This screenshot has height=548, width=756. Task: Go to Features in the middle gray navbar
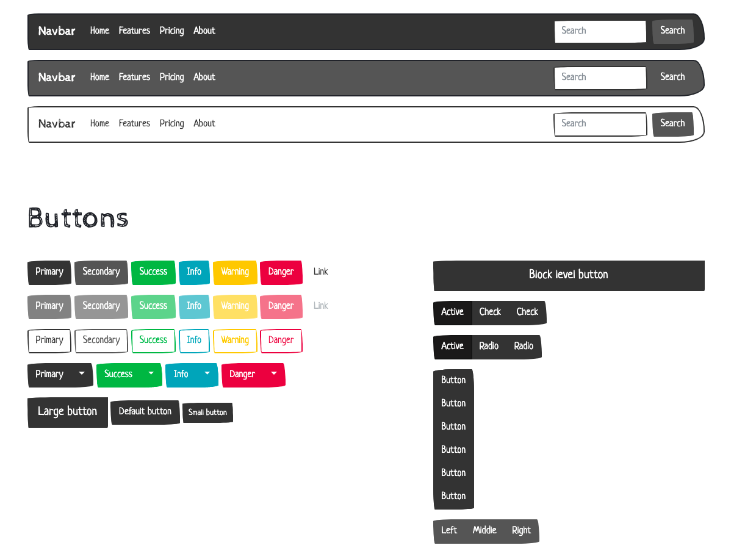134,78
